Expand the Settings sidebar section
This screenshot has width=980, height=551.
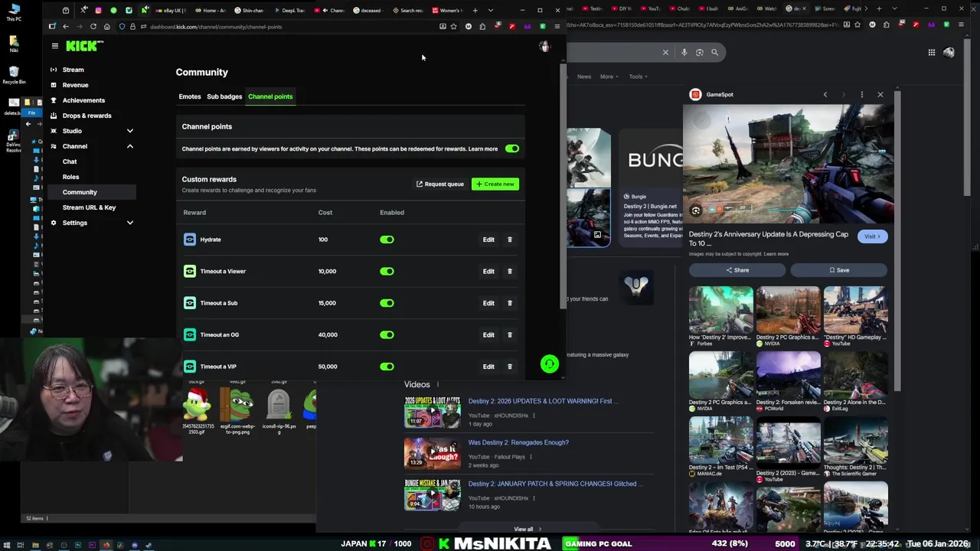coord(129,223)
